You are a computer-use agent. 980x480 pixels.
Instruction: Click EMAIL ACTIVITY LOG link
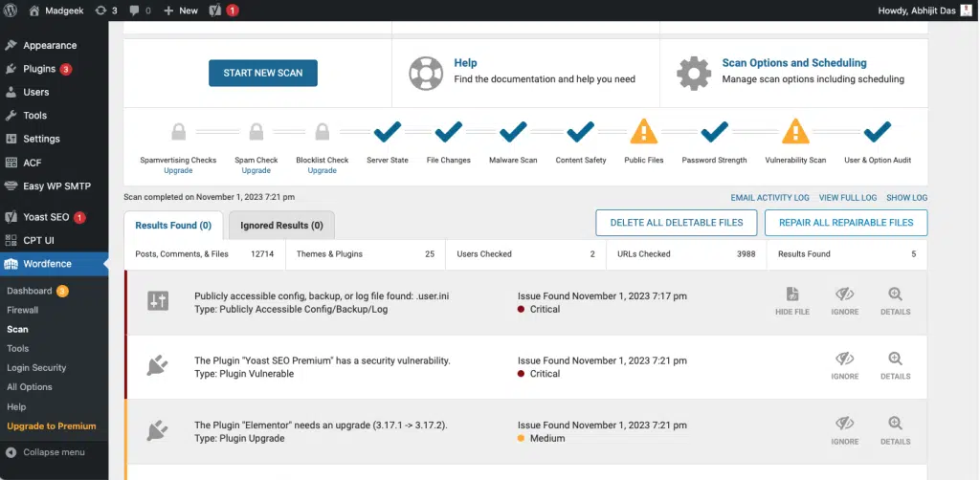770,198
